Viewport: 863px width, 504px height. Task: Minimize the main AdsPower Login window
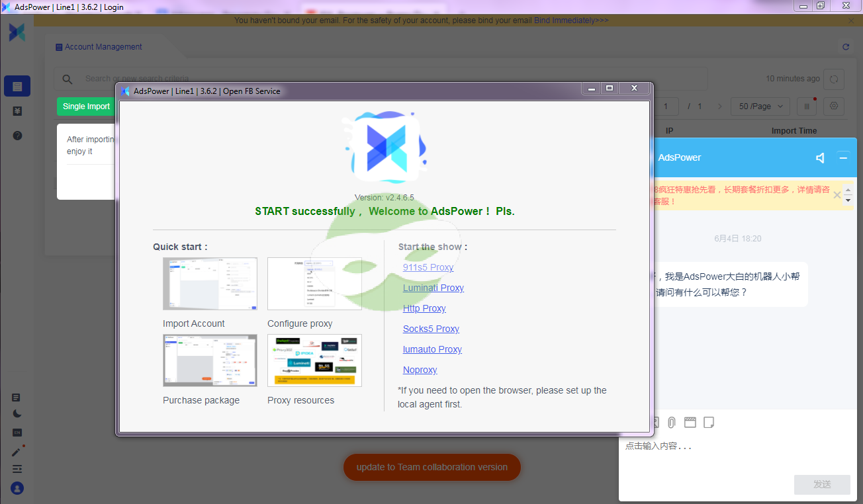pos(803,6)
